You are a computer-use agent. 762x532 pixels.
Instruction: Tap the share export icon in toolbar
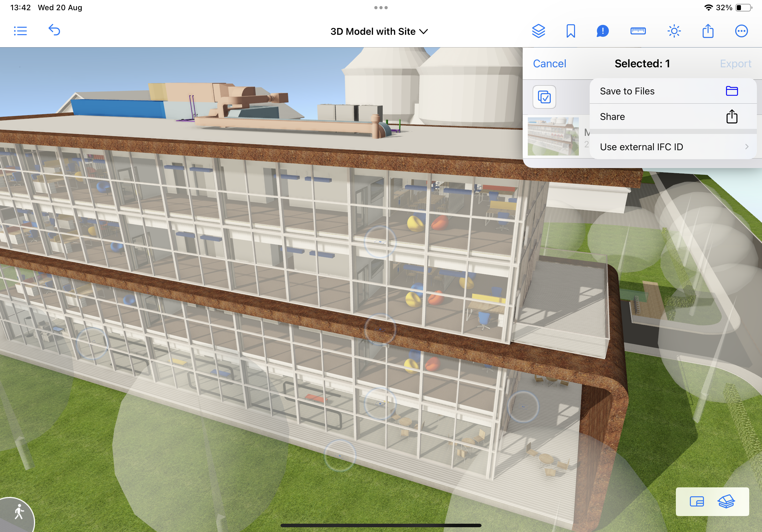click(x=708, y=31)
